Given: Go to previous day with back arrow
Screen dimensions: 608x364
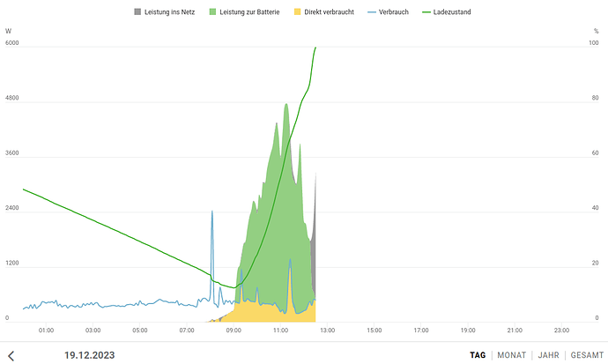Looking at the screenshot, I should pos(11,355).
